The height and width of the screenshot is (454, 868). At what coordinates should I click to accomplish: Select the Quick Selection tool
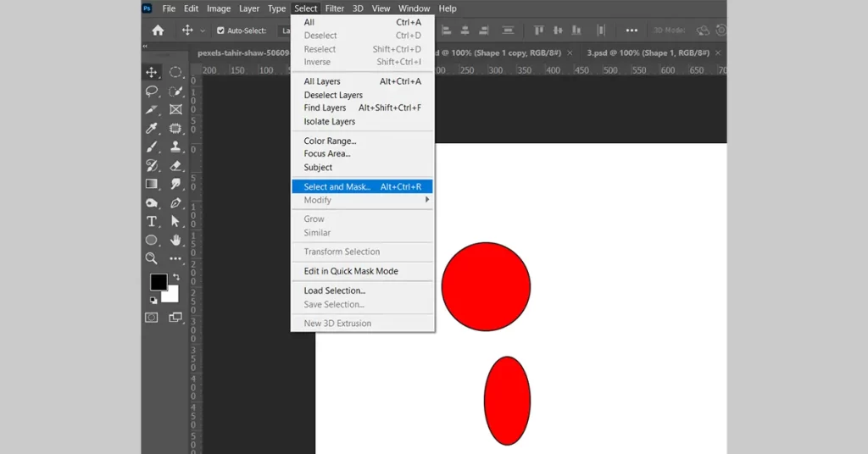click(x=175, y=91)
